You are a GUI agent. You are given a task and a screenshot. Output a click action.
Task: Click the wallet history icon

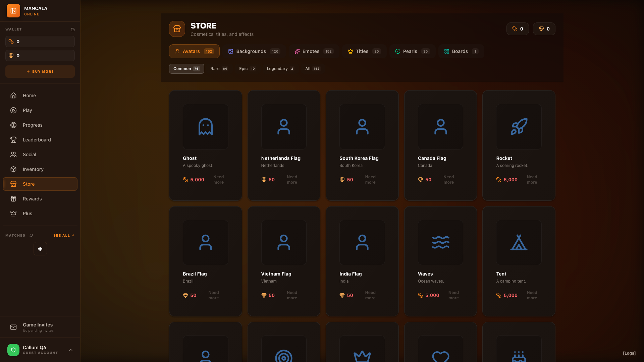click(x=73, y=29)
